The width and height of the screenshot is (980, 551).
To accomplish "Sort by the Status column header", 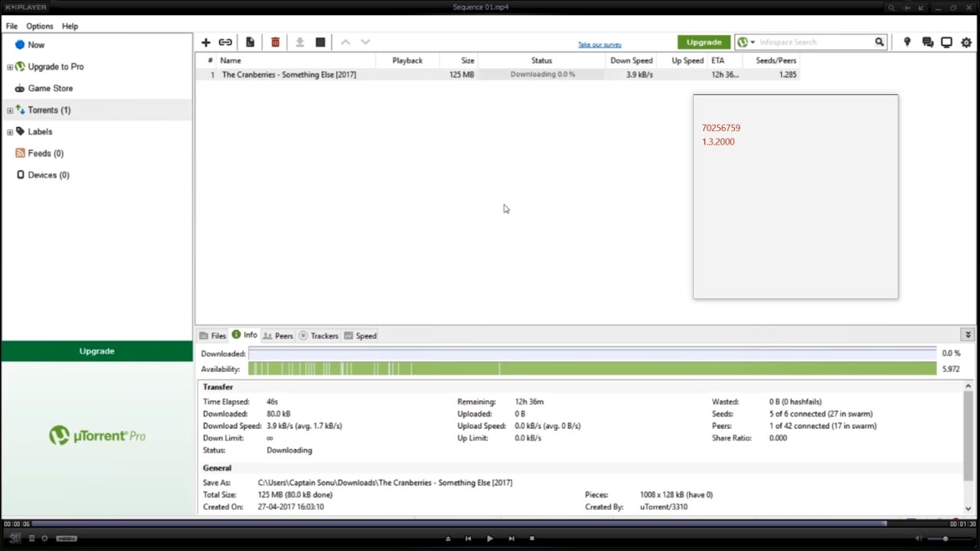I will (x=541, y=60).
